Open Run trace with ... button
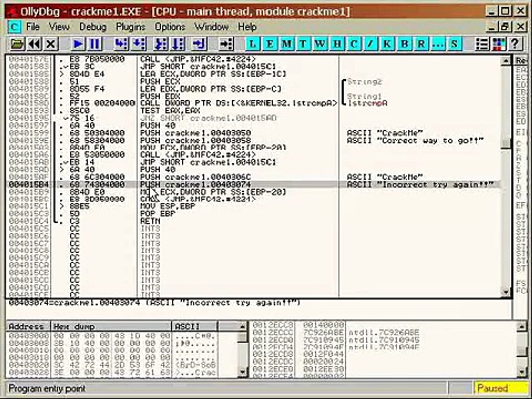 (438, 44)
